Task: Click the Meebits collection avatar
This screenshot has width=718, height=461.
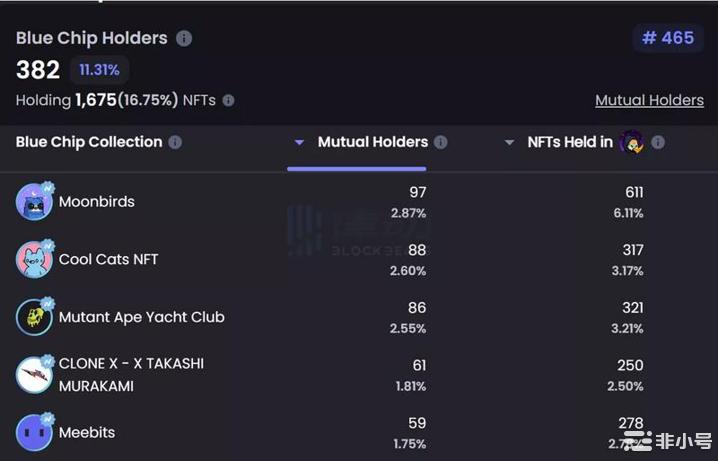Action: pyautogui.click(x=34, y=432)
